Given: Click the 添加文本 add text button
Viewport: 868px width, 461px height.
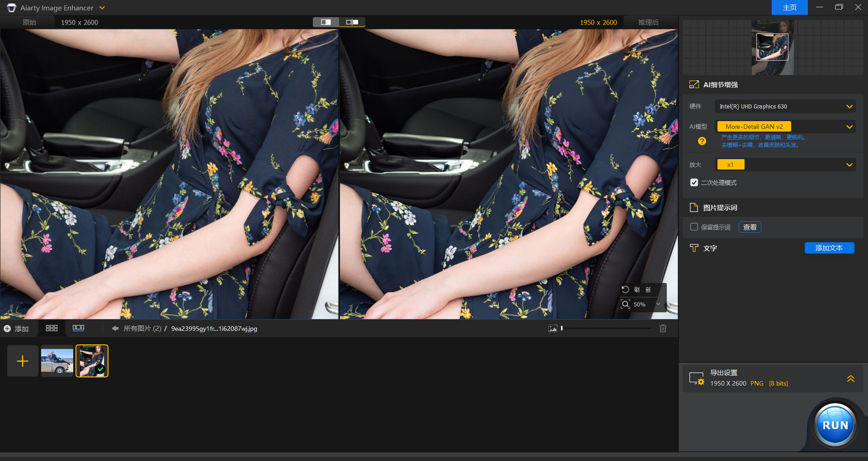Looking at the screenshot, I should (829, 248).
